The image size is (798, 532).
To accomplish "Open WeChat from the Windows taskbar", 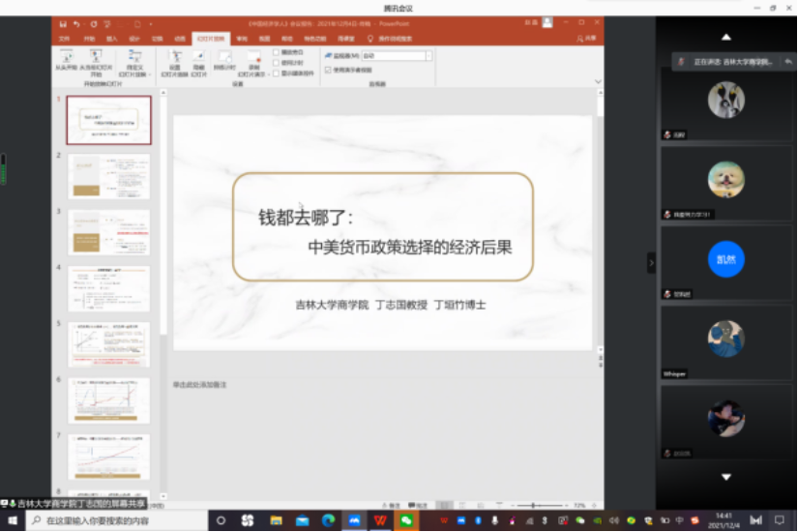I will [407, 520].
